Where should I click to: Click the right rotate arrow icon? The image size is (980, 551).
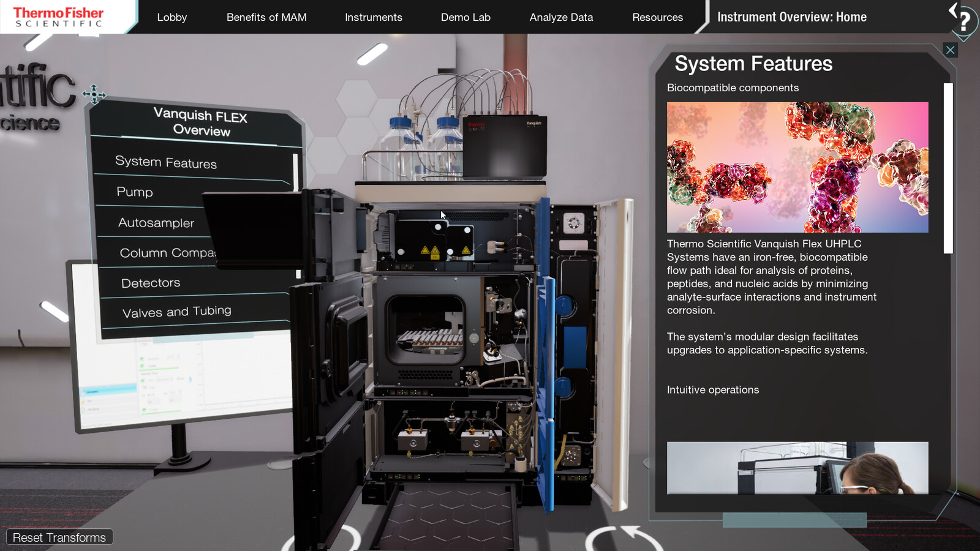pyautogui.click(x=624, y=539)
